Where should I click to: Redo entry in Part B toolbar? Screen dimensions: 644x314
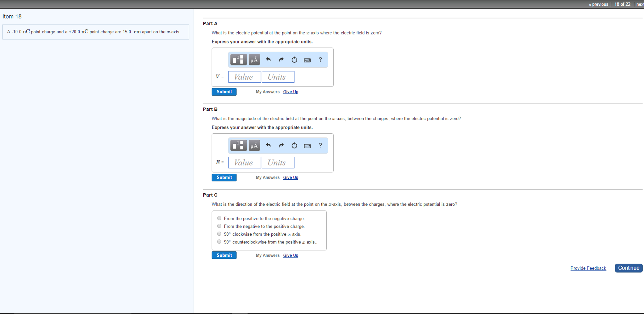point(281,145)
